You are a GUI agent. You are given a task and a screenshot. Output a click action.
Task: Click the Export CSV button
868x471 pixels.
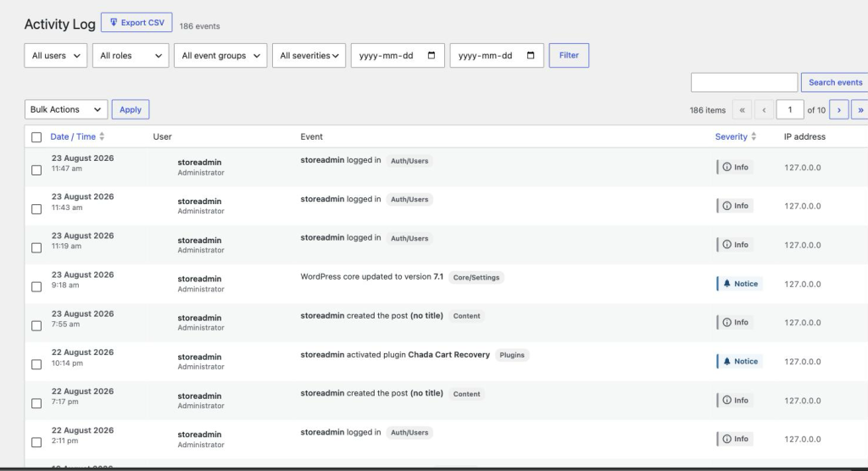coord(136,23)
